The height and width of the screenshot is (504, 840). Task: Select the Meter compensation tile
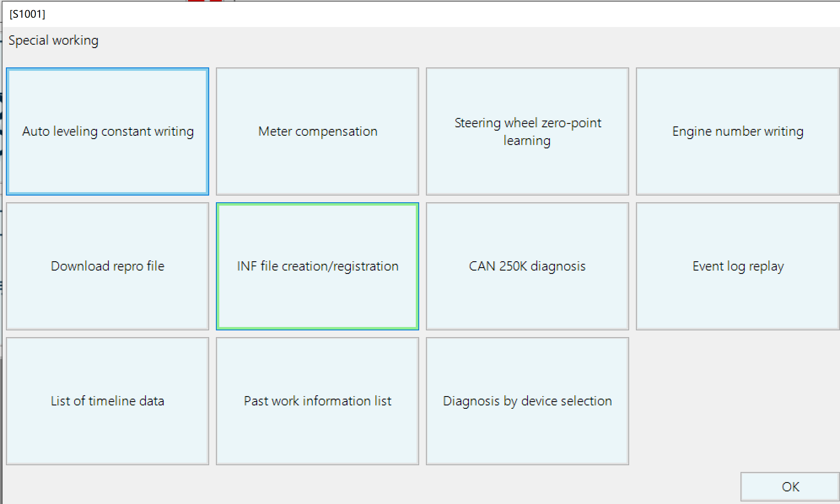[318, 131]
